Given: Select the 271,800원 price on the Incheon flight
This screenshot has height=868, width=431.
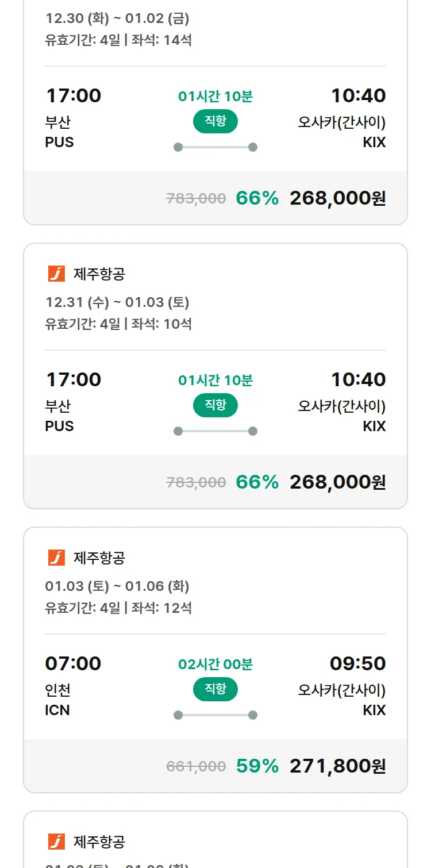Looking at the screenshot, I should pos(337,766).
